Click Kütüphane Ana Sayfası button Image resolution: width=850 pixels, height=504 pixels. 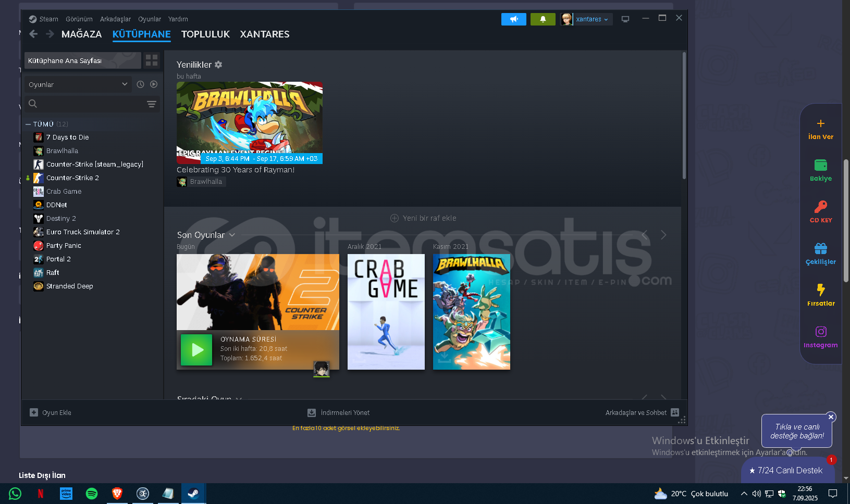pos(82,60)
